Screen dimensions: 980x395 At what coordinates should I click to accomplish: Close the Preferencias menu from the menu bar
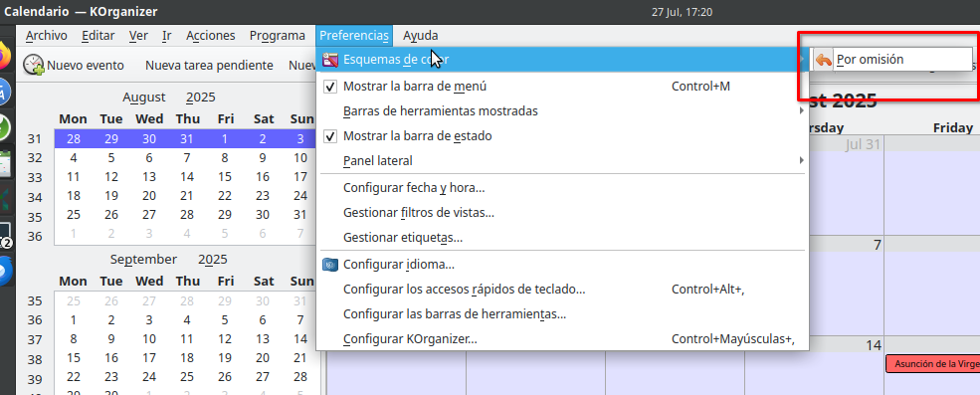tap(354, 36)
